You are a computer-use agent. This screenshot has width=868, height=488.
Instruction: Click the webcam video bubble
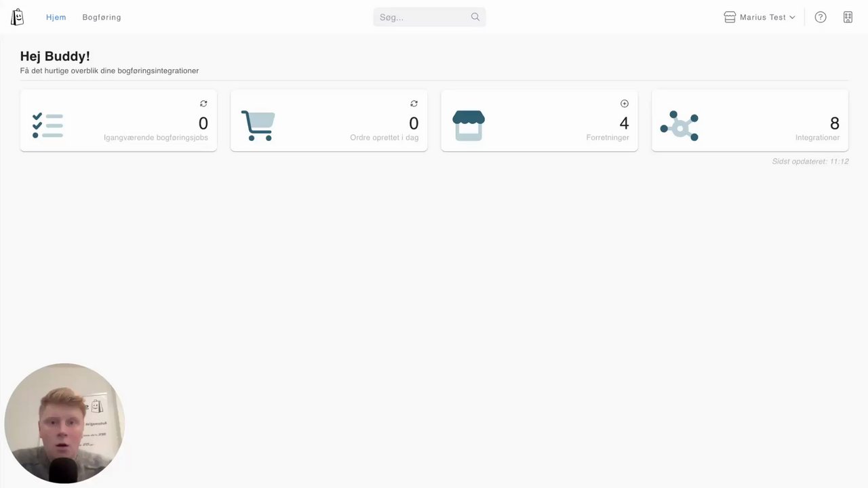64,424
